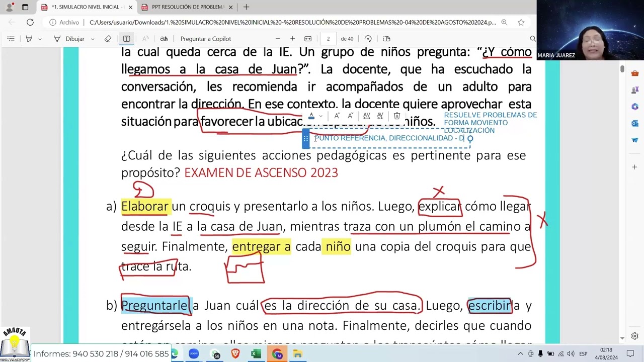Image resolution: width=644 pixels, height=362 pixels.
Task: Open Outlook in the Edge sidebar
Action: (635, 123)
